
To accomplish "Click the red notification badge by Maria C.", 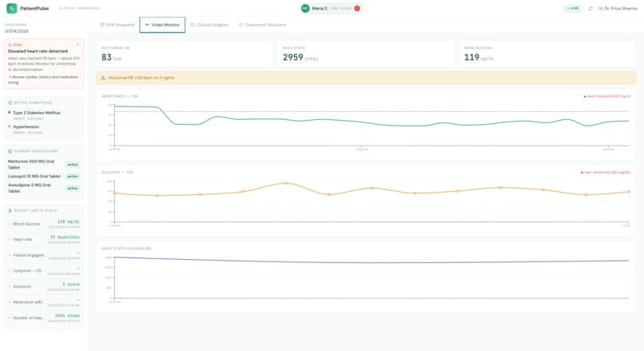I will coord(357,8).
